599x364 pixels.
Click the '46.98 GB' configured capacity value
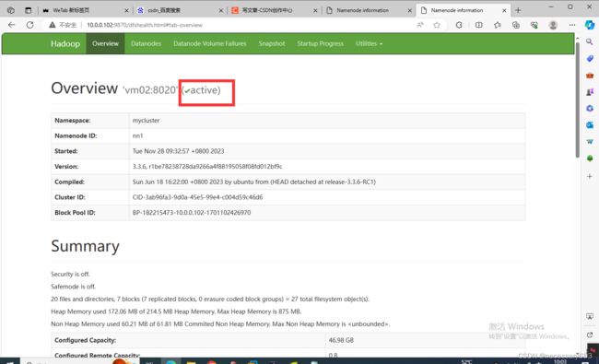pos(341,340)
